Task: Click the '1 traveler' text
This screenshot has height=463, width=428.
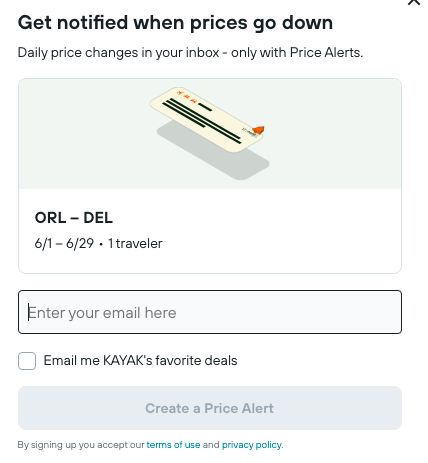Action: 135,244
